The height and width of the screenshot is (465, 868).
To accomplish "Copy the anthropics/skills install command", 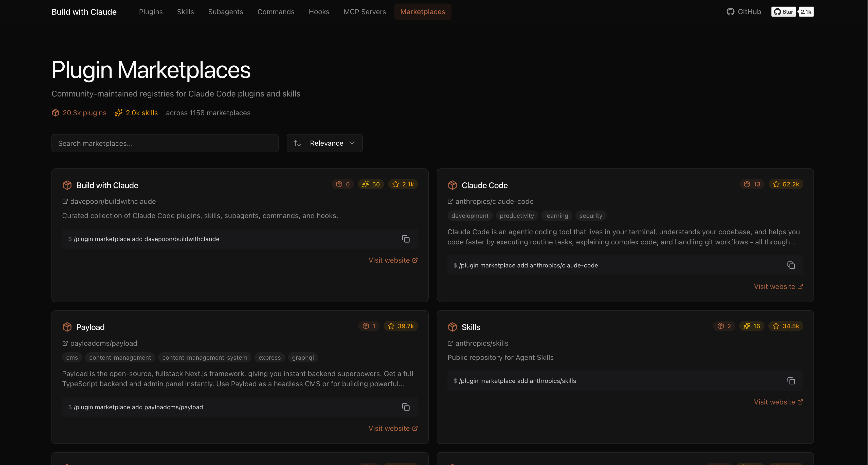I will [791, 380].
